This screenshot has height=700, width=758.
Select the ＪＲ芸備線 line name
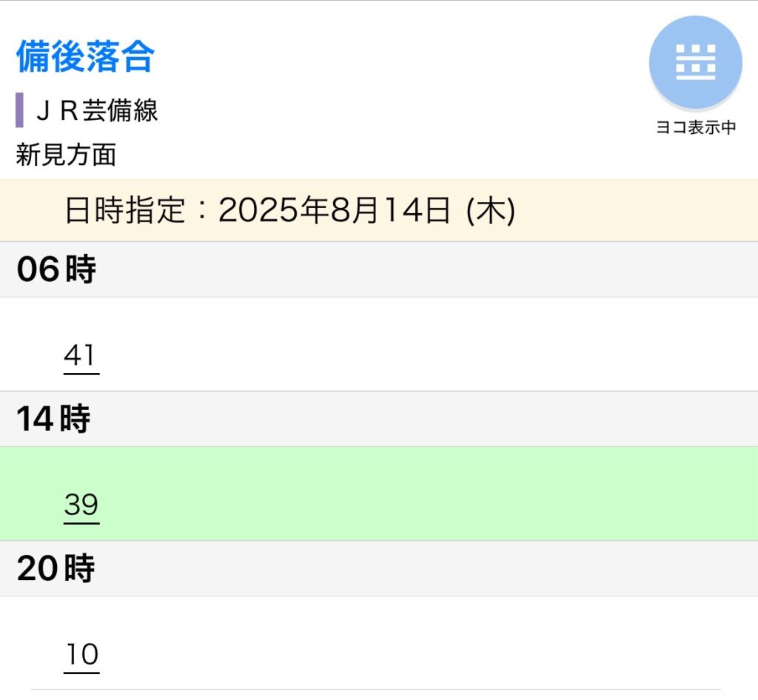pyautogui.click(x=97, y=111)
